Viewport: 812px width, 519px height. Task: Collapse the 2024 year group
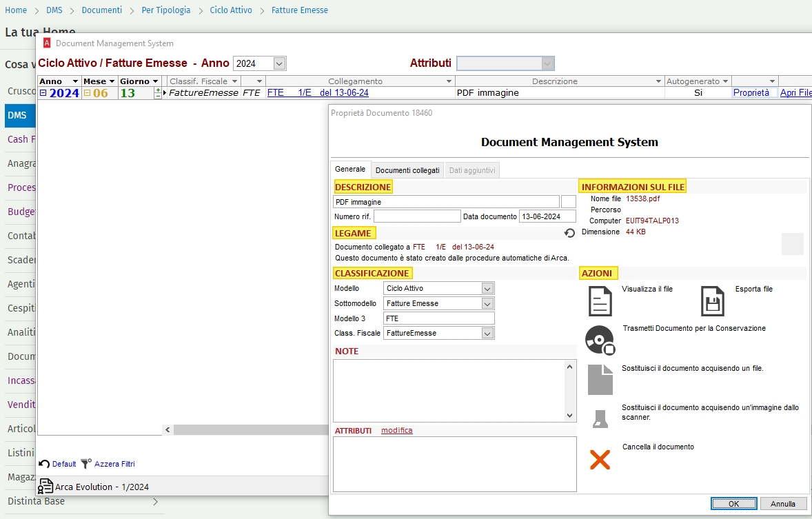(43, 93)
